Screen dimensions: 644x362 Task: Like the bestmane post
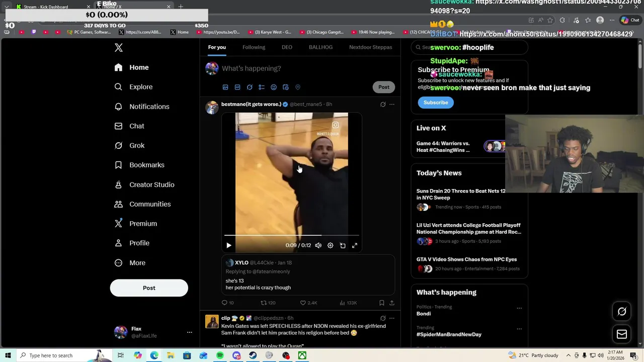(308, 303)
